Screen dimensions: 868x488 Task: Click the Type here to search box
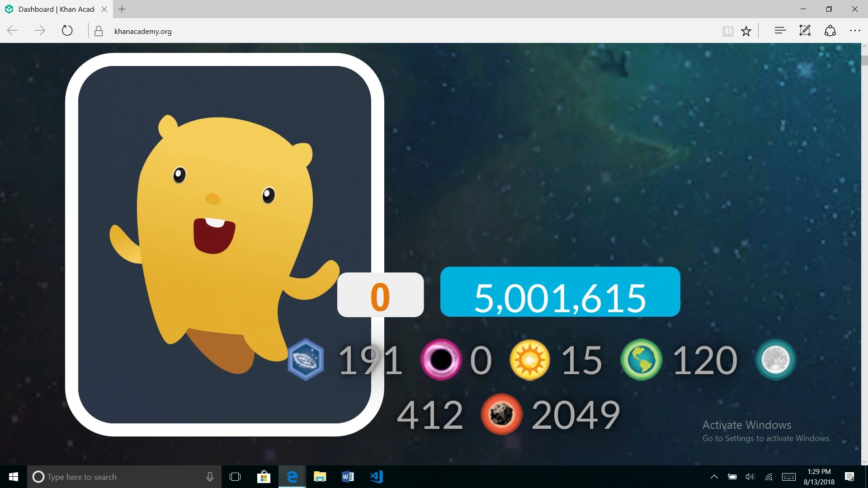click(x=124, y=477)
